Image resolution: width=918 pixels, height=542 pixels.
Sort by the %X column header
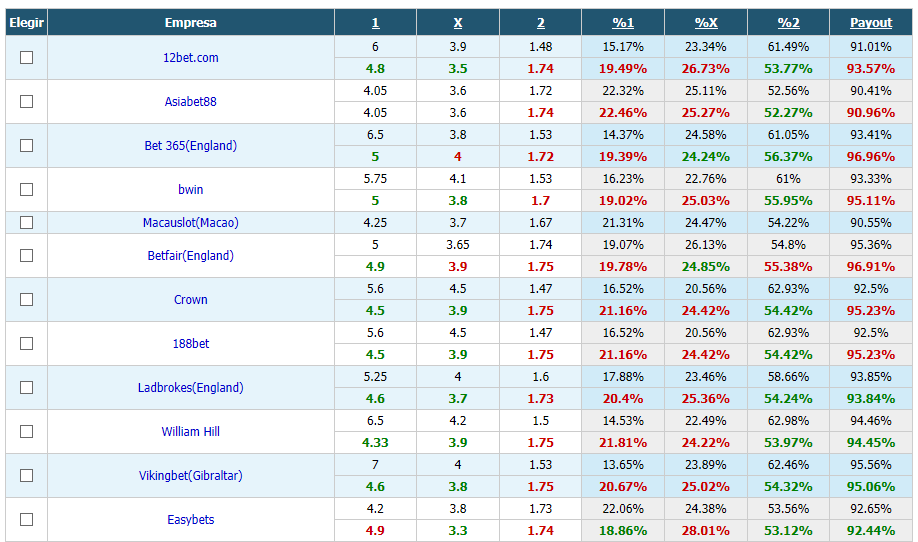[x=706, y=23]
